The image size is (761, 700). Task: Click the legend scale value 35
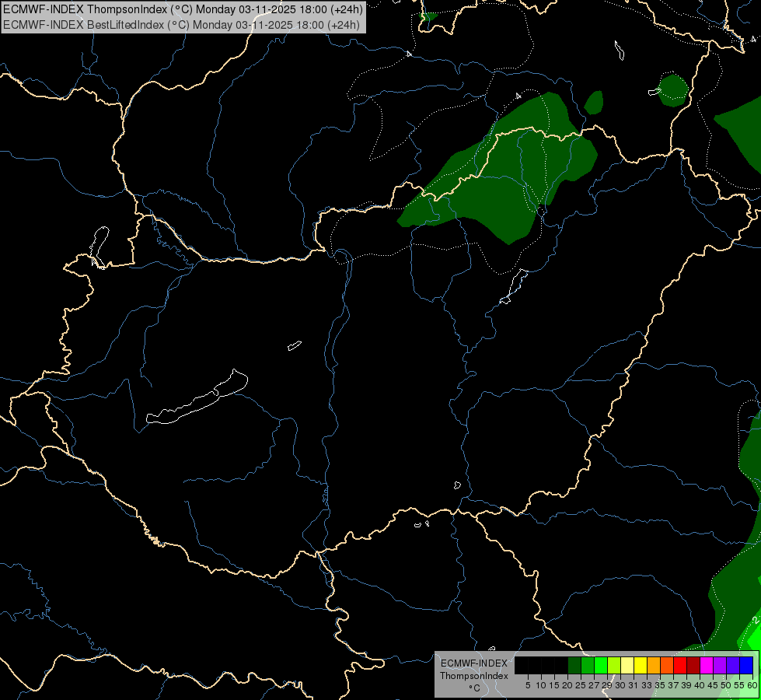point(661,685)
